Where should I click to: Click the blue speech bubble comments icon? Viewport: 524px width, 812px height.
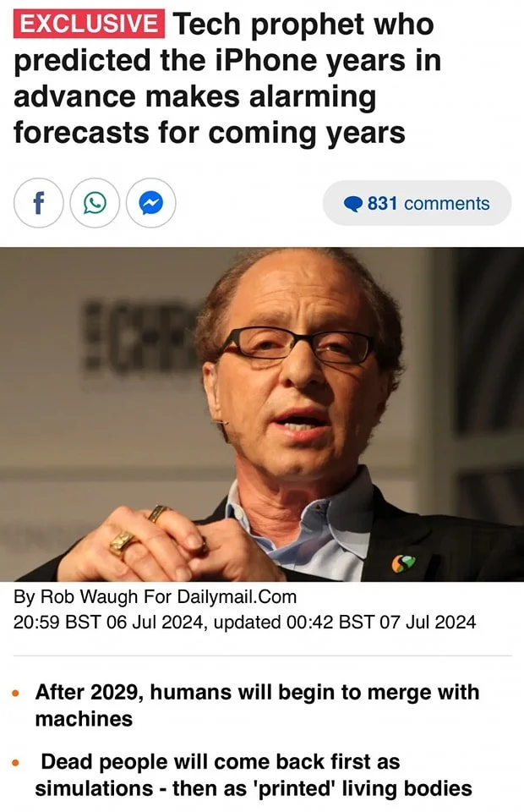[354, 204]
